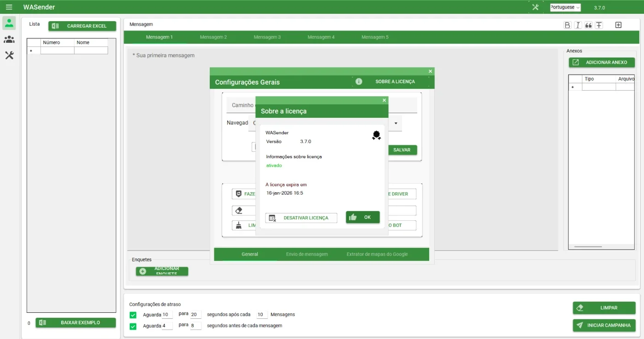The height and width of the screenshot is (339, 644).
Task: Open the tools sidebar wrench icon
Action: coord(9,56)
